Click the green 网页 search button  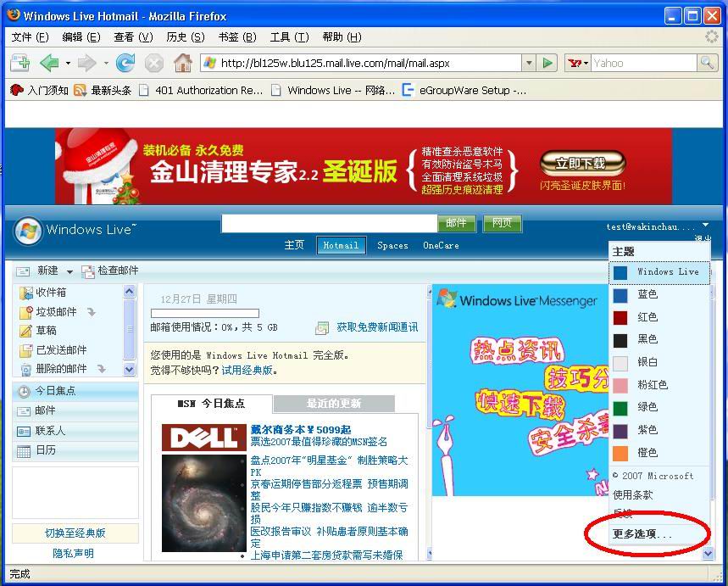(502, 223)
